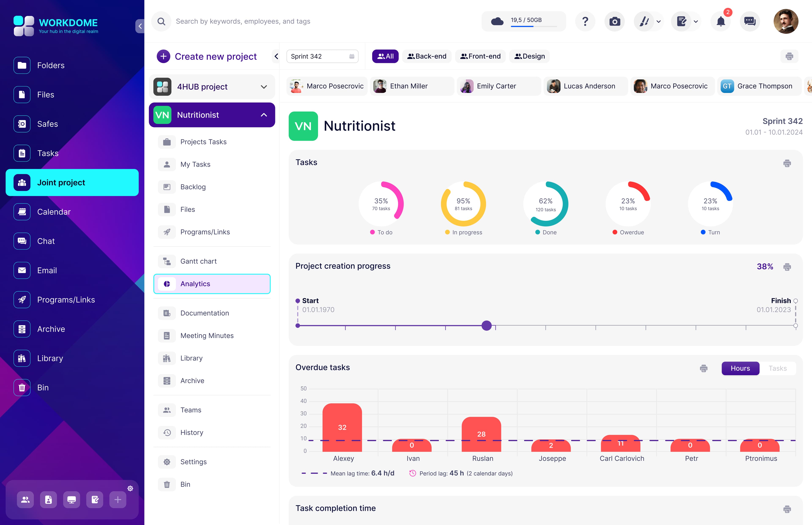
Task: Click the project progress slider handle
Action: pos(487,326)
